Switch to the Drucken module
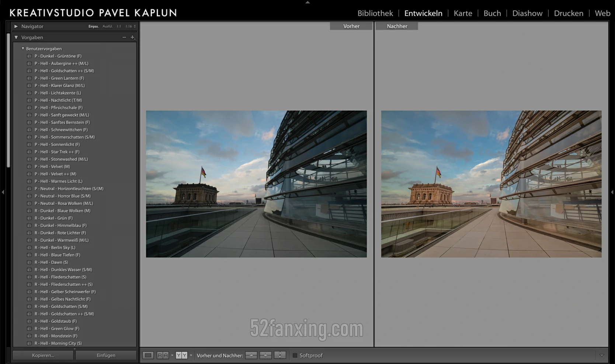 click(569, 13)
